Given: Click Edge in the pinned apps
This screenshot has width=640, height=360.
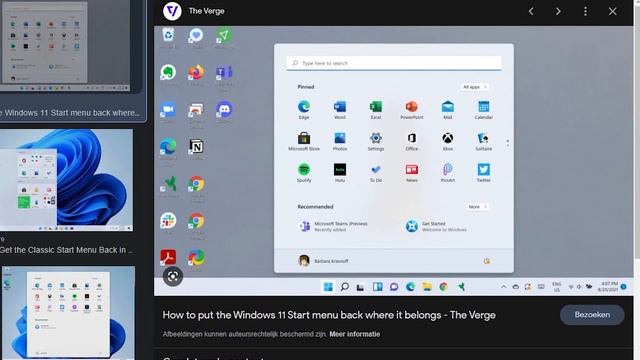Looking at the screenshot, I should pyautogui.click(x=304, y=109).
